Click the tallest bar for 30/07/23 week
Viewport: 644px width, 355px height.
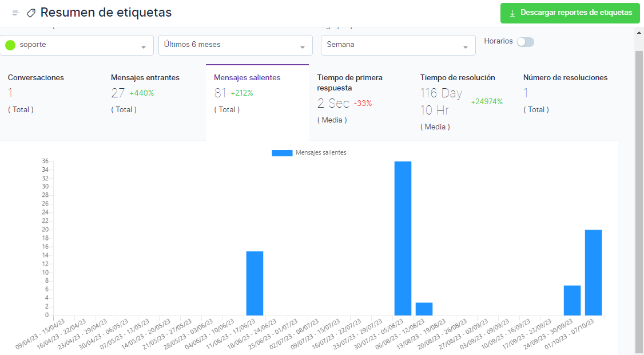403,238
